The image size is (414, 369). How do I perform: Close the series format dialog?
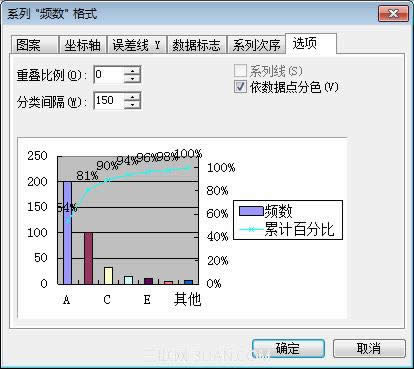click(x=393, y=14)
